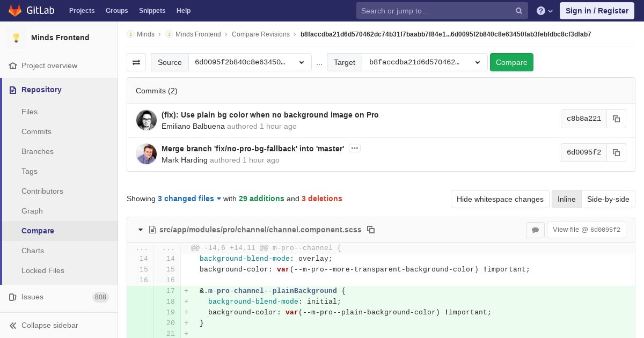Open the Branches page

[38, 151]
